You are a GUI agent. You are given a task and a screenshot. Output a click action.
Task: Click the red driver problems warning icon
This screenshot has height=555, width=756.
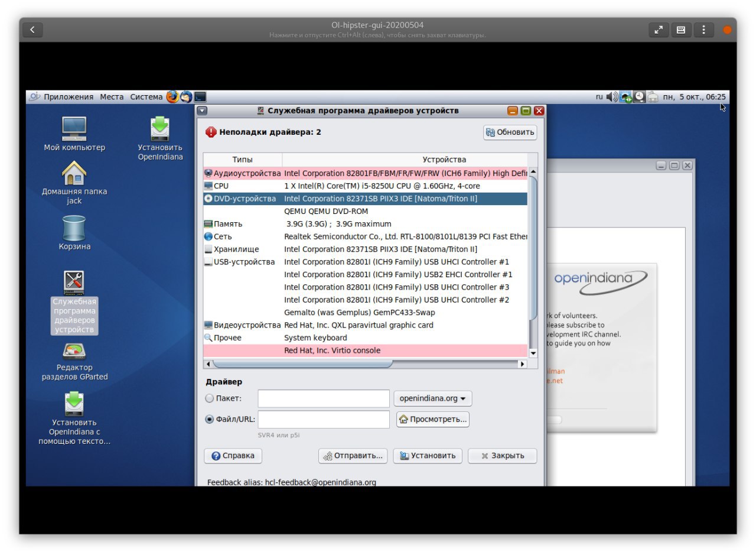(x=211, y=132)
